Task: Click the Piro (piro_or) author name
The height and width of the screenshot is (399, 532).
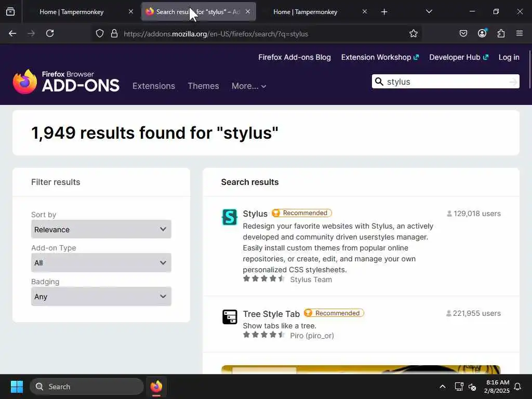Action: pos(312,336)
